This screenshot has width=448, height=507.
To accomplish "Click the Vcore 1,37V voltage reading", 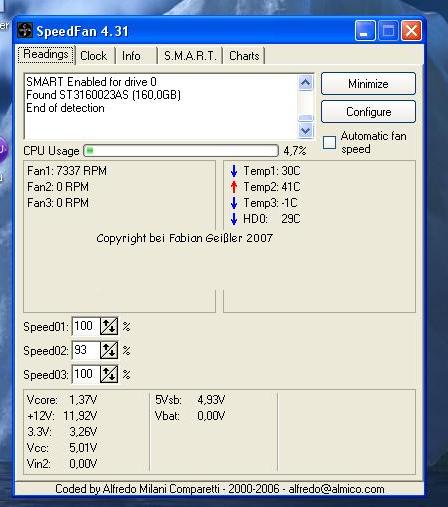I will (62, 400).
